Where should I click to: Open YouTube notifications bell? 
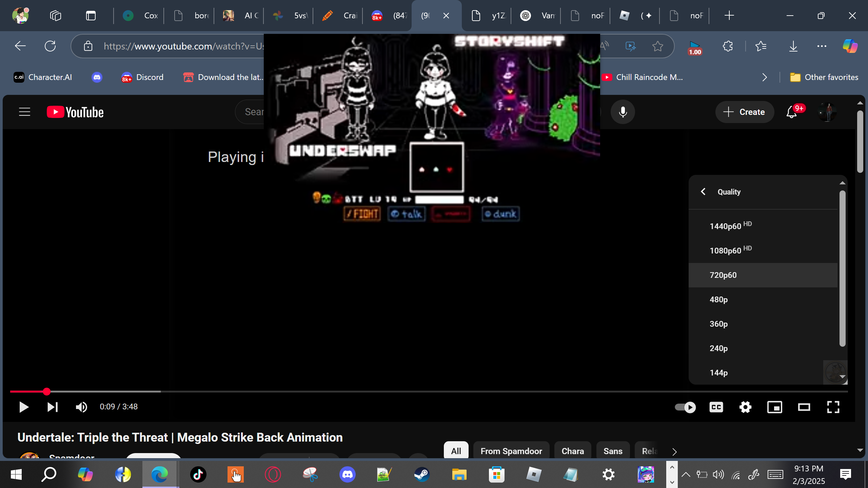[792, 112]
